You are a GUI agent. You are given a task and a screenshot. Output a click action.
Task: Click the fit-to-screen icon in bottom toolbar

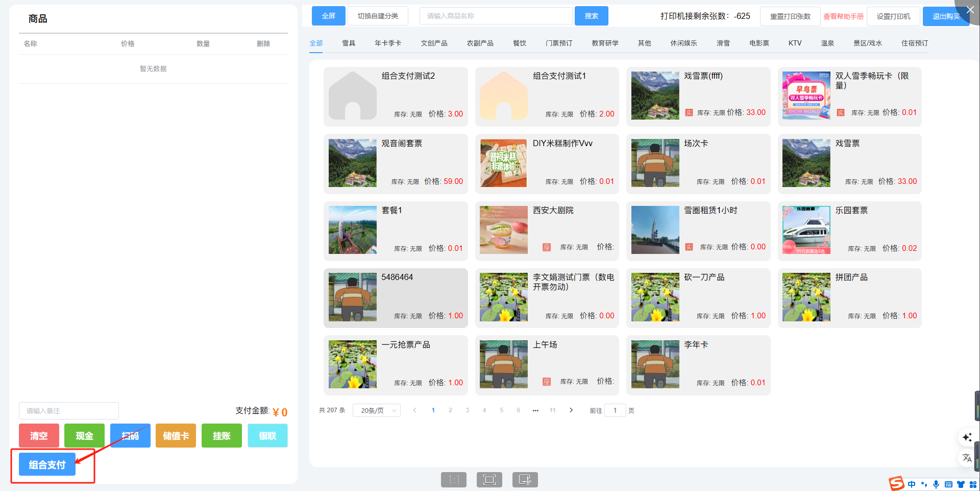click(489, 480)
